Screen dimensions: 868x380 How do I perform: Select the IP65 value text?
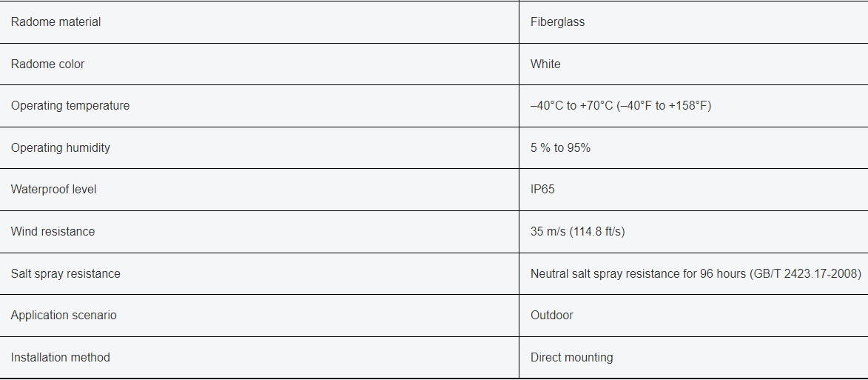point(542,190)
